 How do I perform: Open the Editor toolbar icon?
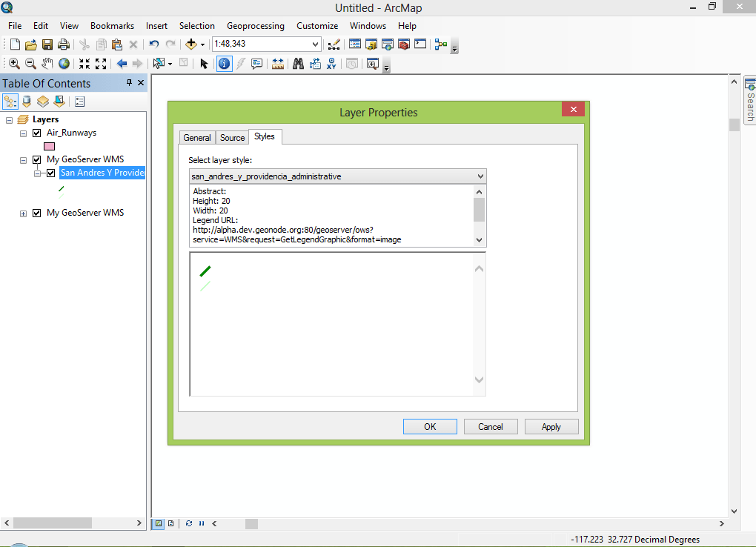click(334, 44)
